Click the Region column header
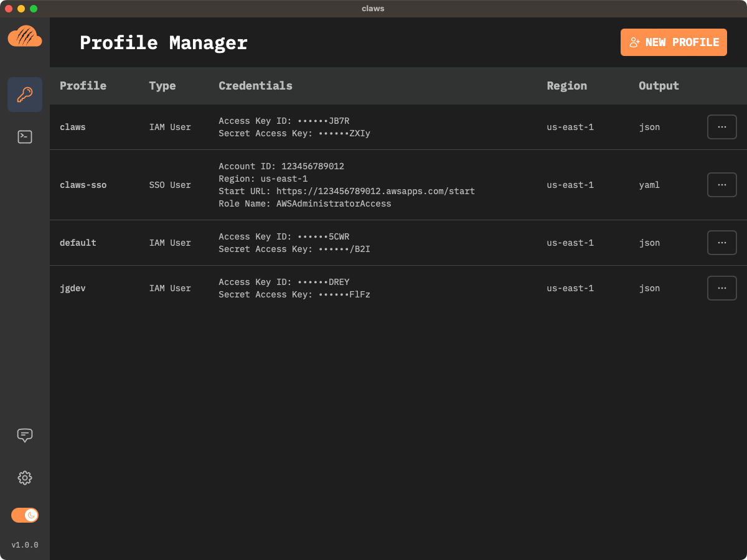 click(x=567, y=86)
